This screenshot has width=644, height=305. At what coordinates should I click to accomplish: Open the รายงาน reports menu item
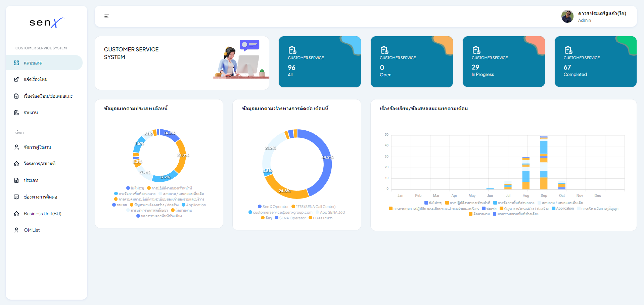[x=31, y=113]
